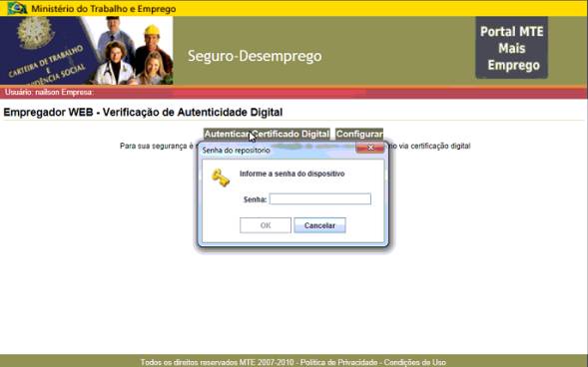The height and width of the screenshot is (367, 588).
Task: Click the Empregador WEB page heading
Action: pyautogui.click(x=143, y=112)
